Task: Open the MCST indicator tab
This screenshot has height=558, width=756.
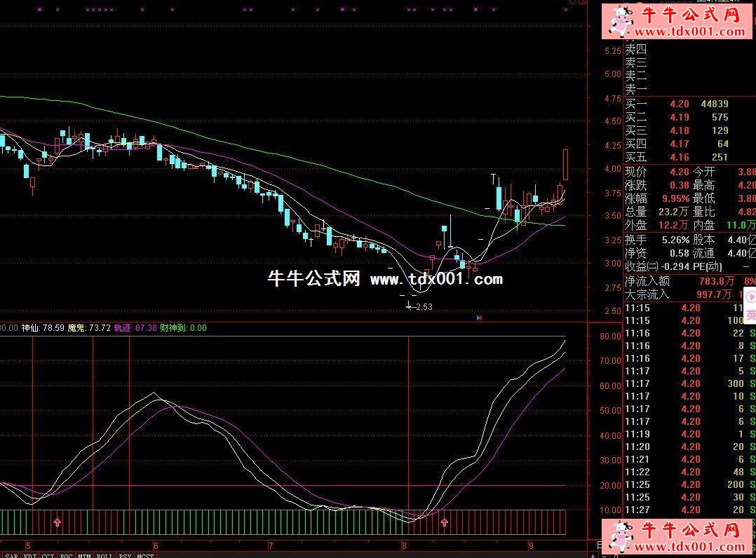Action: pos(145,556)
